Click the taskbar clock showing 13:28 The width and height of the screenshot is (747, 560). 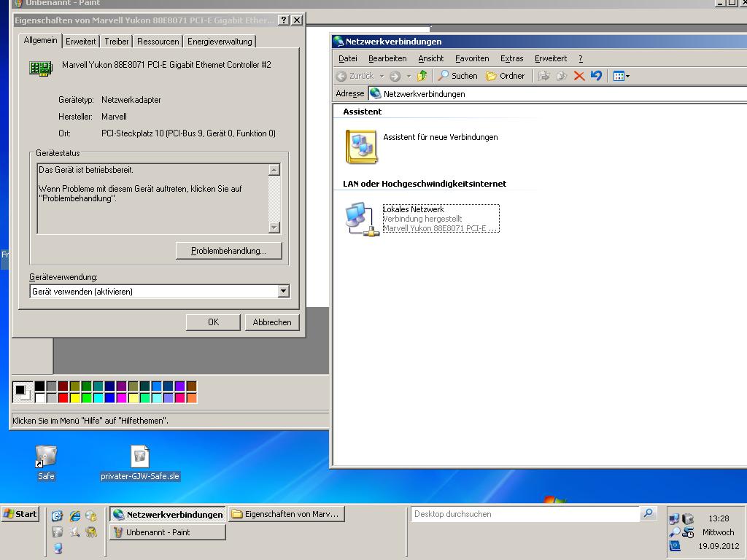tap(719, 518)
